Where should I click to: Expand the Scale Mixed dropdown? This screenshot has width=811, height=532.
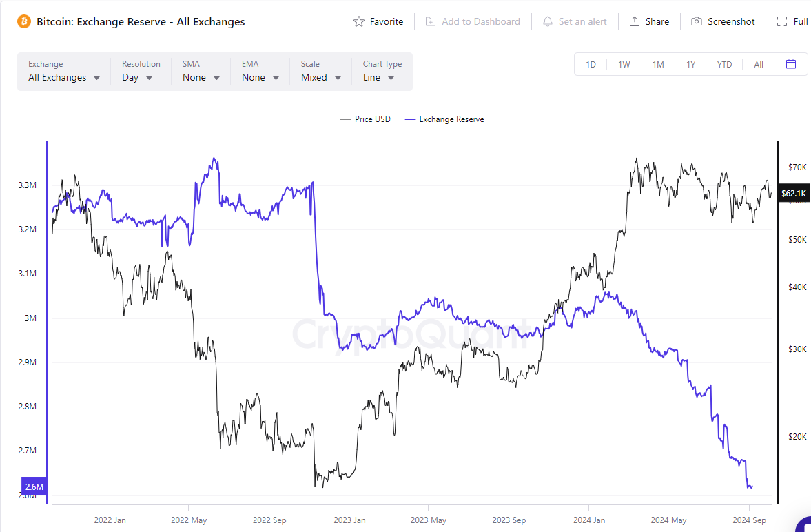point(321,78)
